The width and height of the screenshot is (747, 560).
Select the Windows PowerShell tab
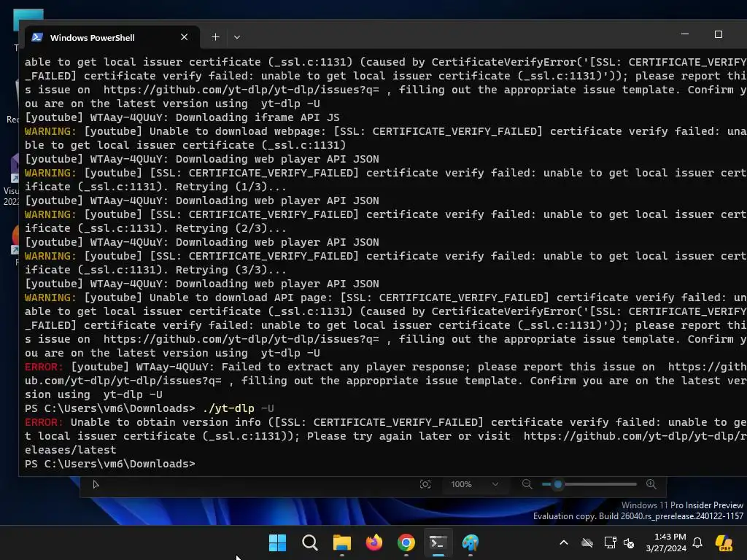(x=112, y=37)
